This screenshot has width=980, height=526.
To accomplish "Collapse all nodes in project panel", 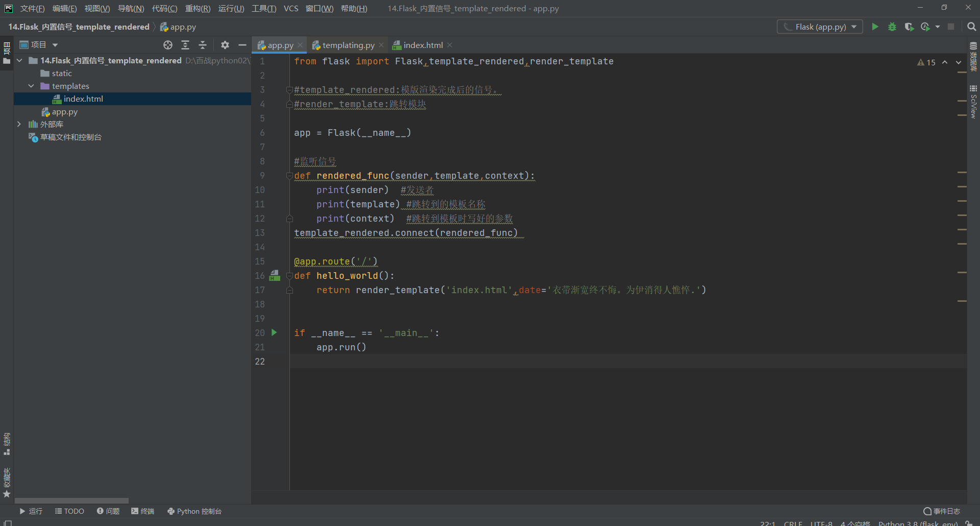I will (203, 45).
